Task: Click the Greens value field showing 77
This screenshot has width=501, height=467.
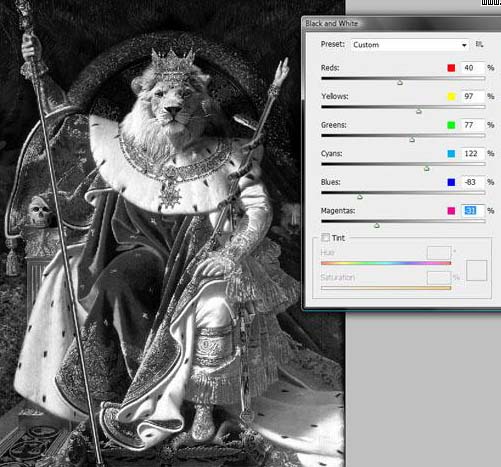Action: pos(472,125)
